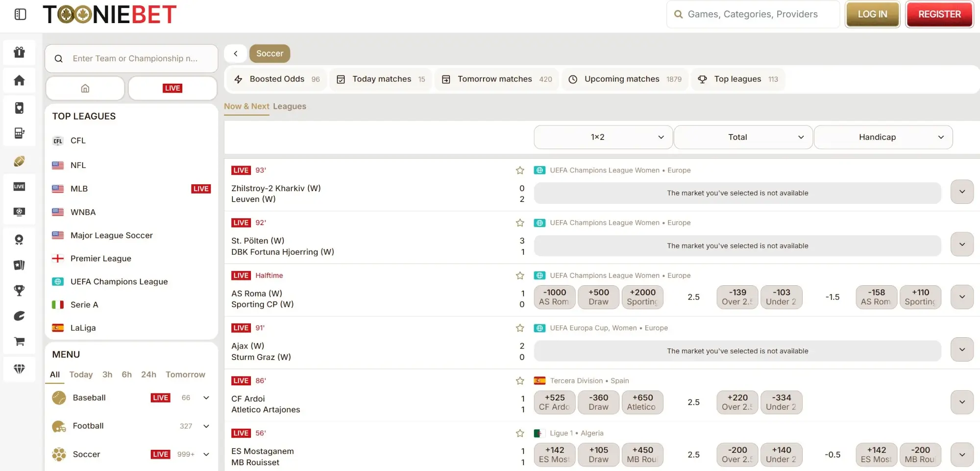
Task: Toggle the sidebar panel icon beside logo
Action: [x=21, y=14]
